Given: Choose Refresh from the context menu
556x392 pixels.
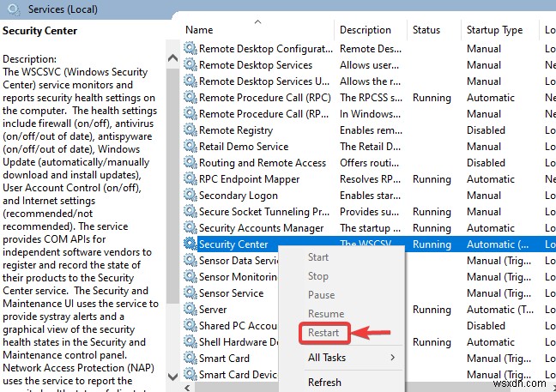Looking at the screenshot, I should tap(324, 383).
